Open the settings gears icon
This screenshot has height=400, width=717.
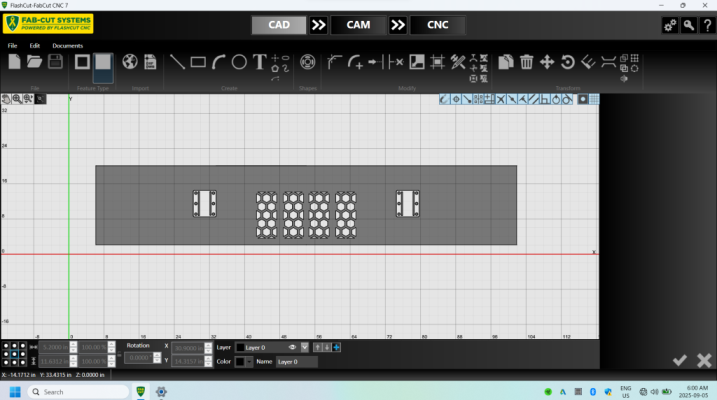(x=670, y=25)
